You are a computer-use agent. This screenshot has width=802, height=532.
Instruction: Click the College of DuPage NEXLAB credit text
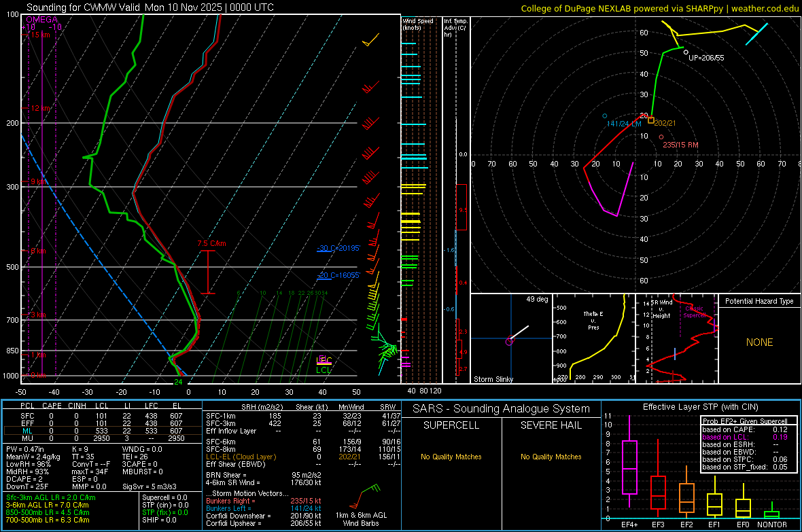659,8
